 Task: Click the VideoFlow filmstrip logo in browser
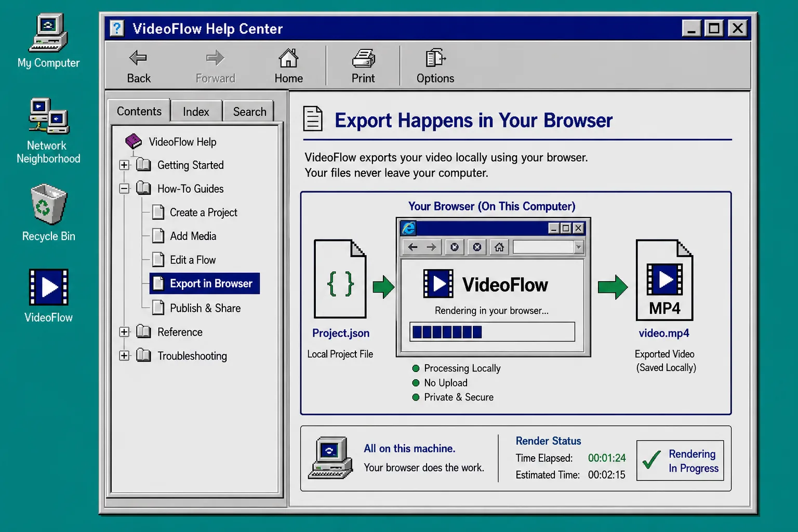click(x=438, y=284)
